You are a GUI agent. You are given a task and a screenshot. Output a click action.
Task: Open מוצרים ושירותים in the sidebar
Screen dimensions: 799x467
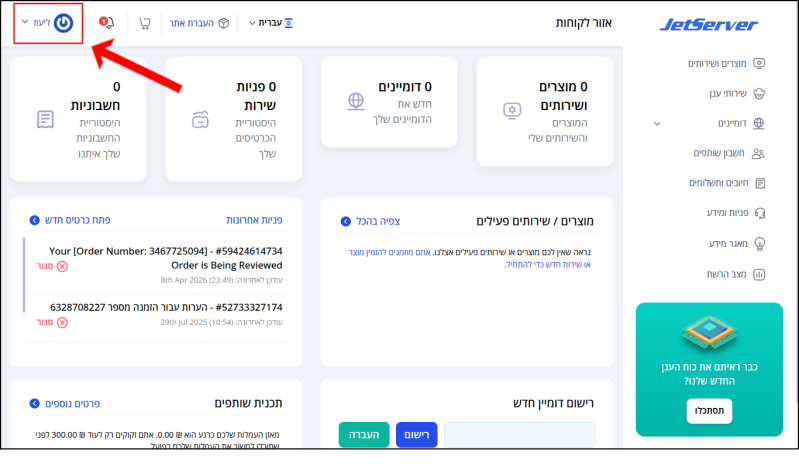tap(717, 63)
